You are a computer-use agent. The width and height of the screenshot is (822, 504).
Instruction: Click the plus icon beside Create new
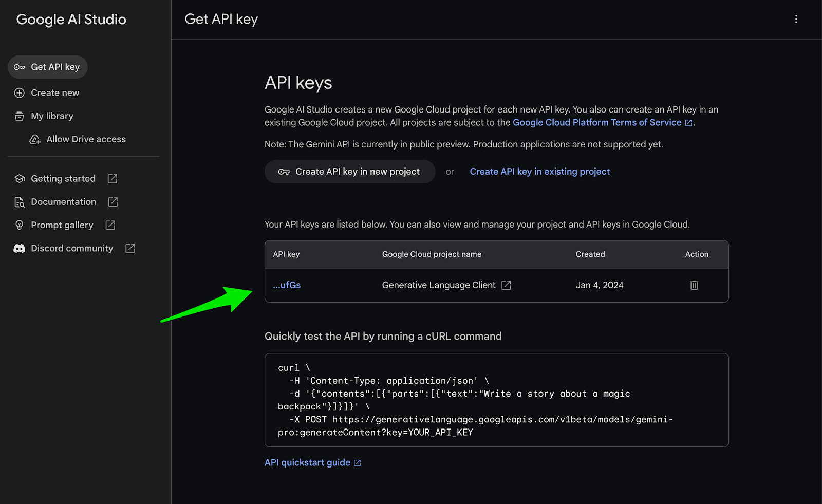coord(20,93)
